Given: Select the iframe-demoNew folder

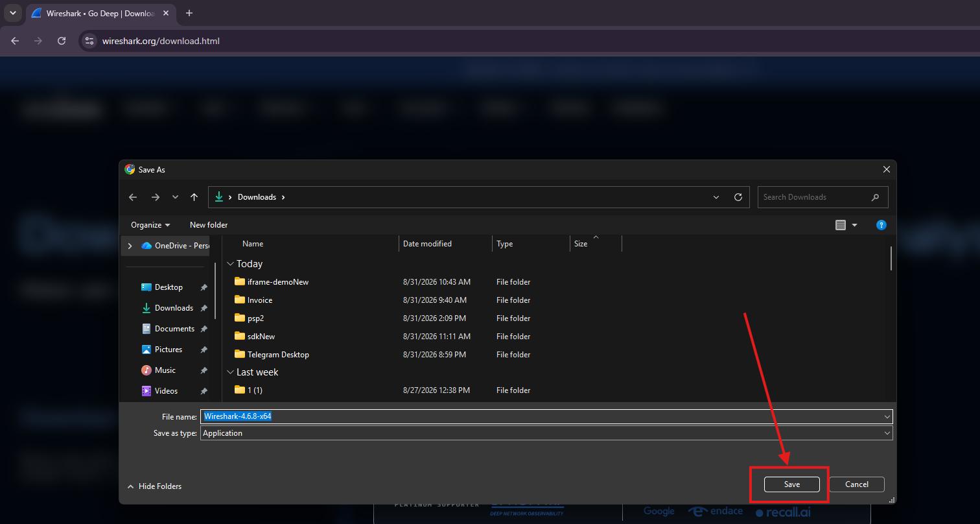Looking at the screenshot, I should point(278,282).
